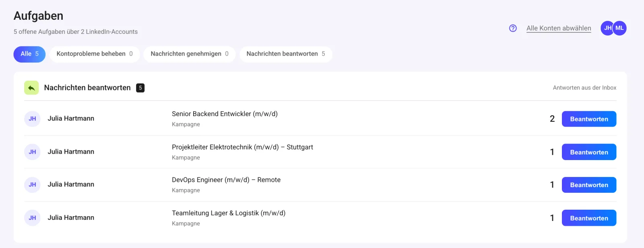Select campaign title Senior Backend Entwickler (m/w/d)
644x248 pixels.
coord(225,114)
